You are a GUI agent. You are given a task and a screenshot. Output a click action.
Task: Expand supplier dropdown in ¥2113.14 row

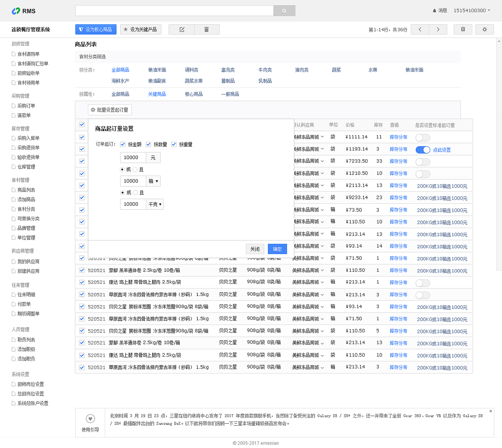pos(322,185)
